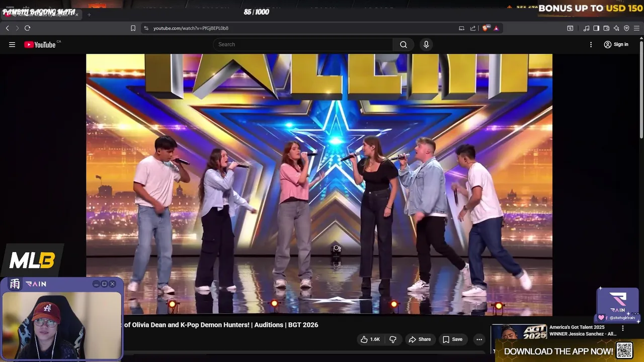Close the RAIN webcam window

click(112, 284)
